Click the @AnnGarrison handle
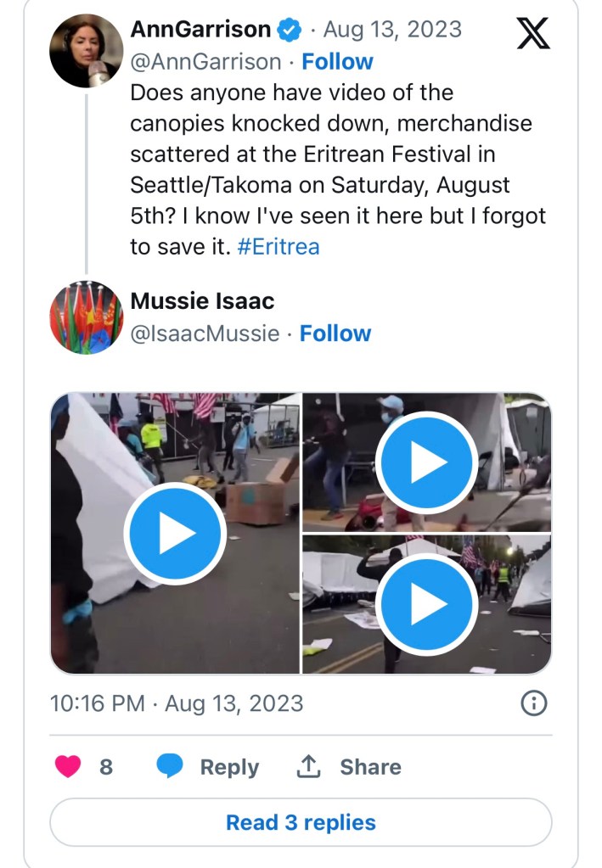The width and height of the screenshot is (602, 868). pos(205,62)
